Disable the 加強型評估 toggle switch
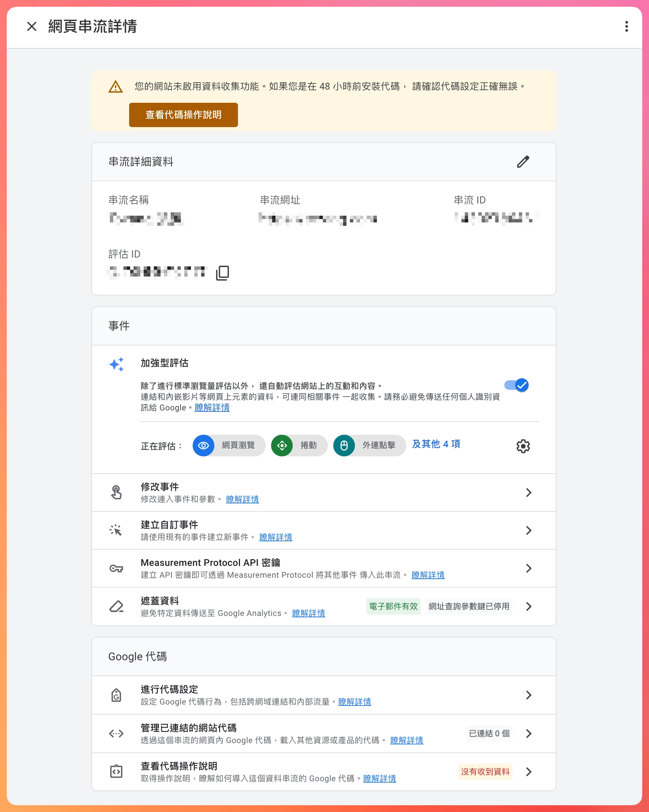The height and width of the screenshot is (812, 649). tap(516, 385)
